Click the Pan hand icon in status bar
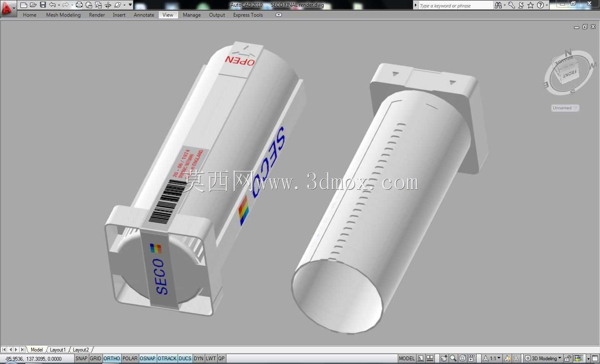Screen dimensions: 600x364 444,359
